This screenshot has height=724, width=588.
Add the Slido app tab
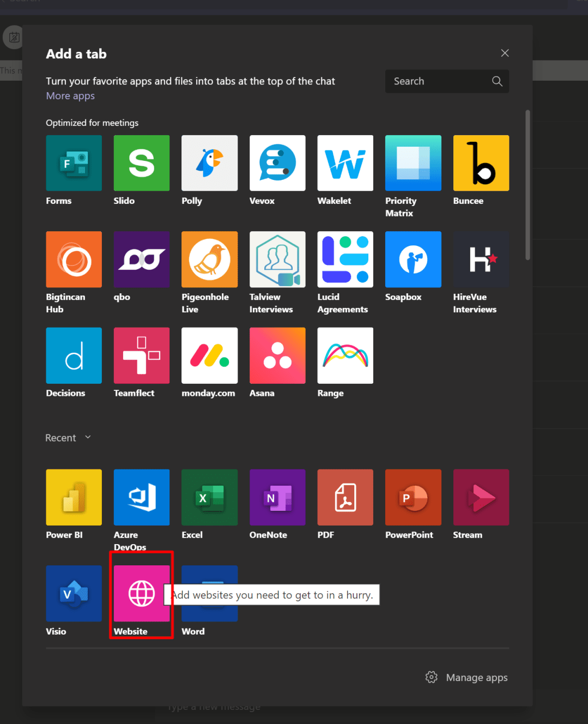[x=141, y=163]
